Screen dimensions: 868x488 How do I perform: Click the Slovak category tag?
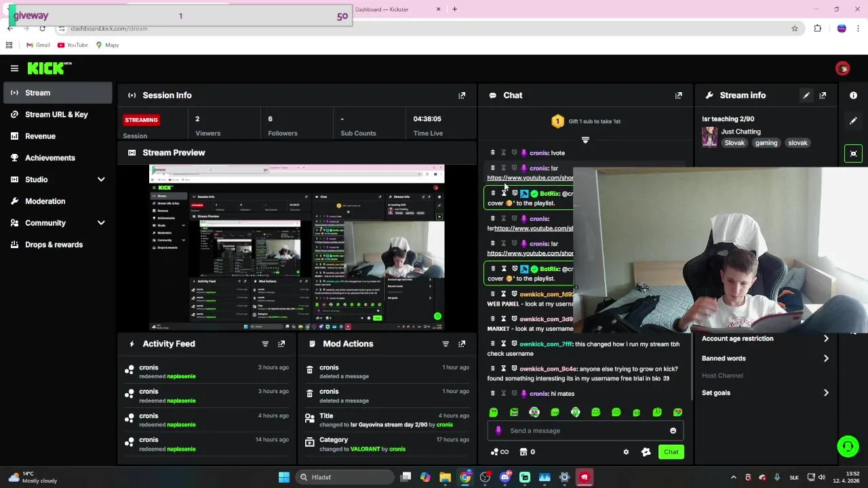click(734, 143)
